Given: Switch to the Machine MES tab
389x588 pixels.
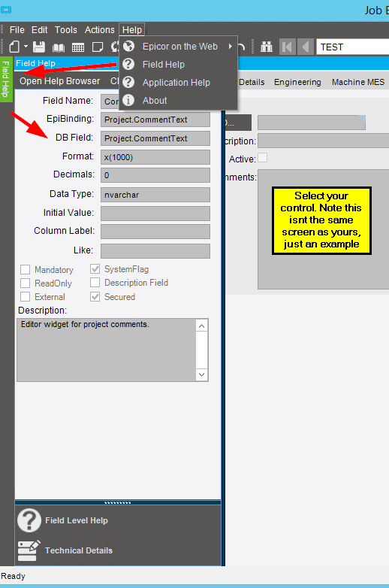Looking at the screenshot, I should click(x=358, y=82).
